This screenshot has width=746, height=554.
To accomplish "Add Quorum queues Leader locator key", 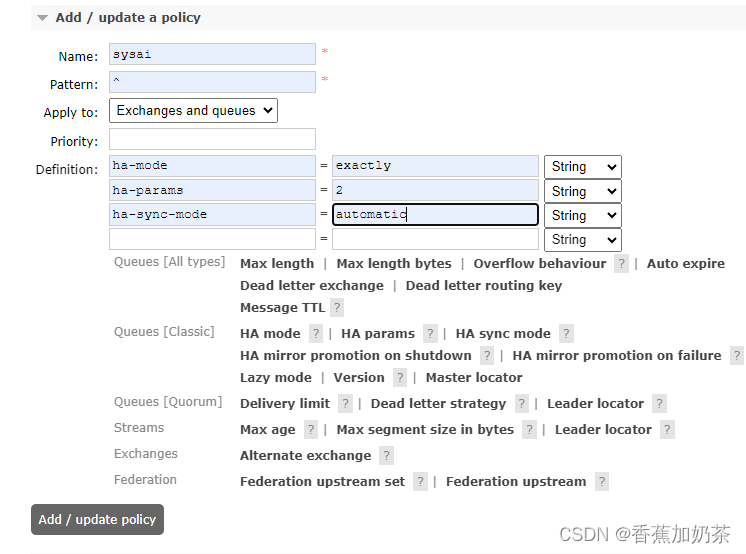I will (595, 404).
